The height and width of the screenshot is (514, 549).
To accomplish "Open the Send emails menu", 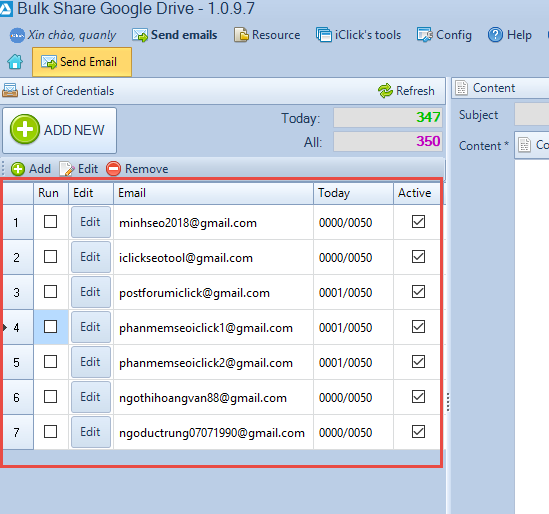I will 174,35.
